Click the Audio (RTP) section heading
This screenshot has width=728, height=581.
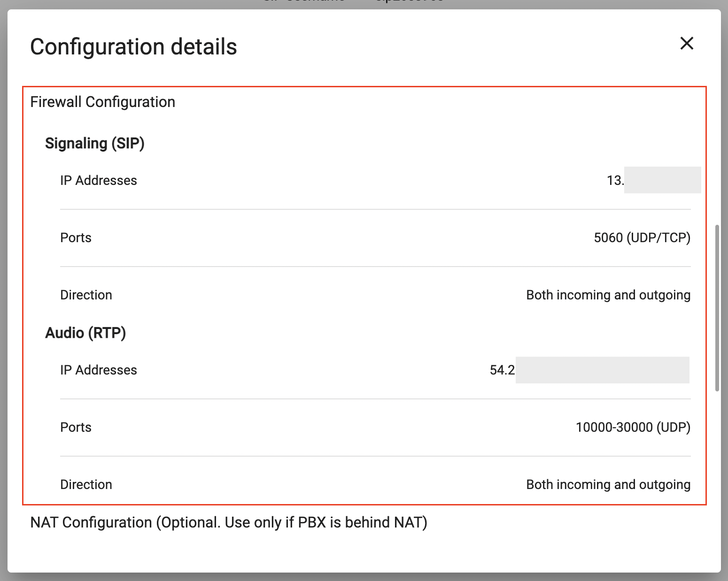pyautogui.click(x=85, y=333)
